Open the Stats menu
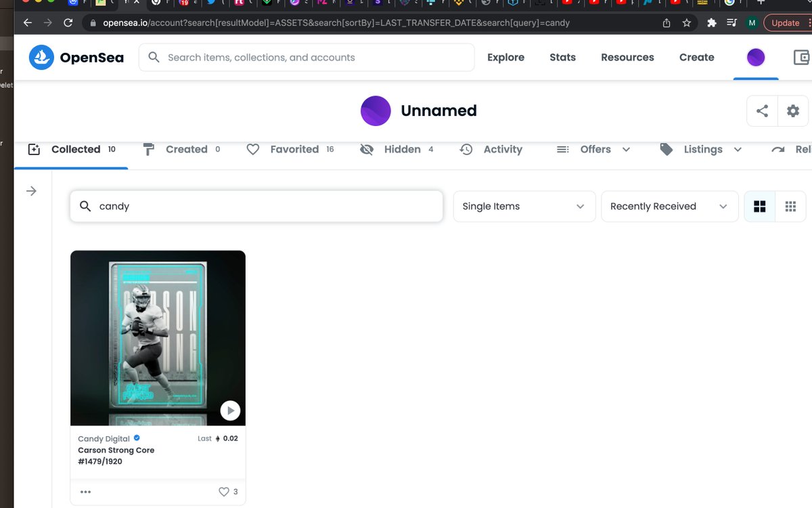 562,58
